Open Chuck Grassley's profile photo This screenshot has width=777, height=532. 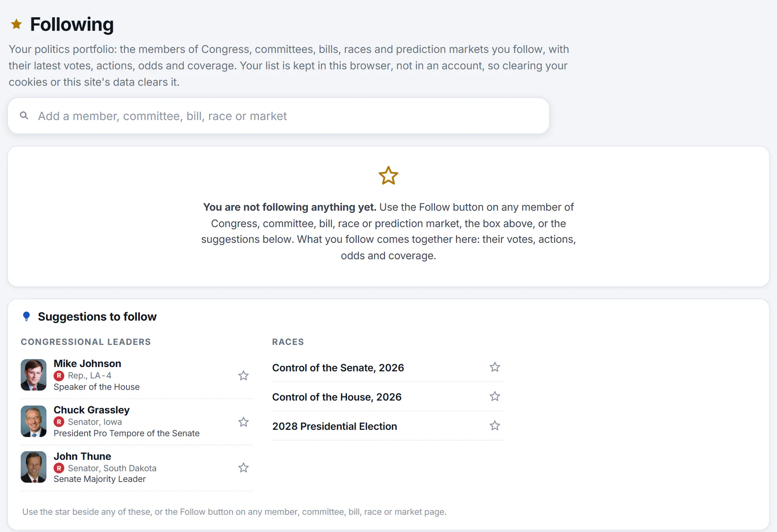tap(34, 421)
